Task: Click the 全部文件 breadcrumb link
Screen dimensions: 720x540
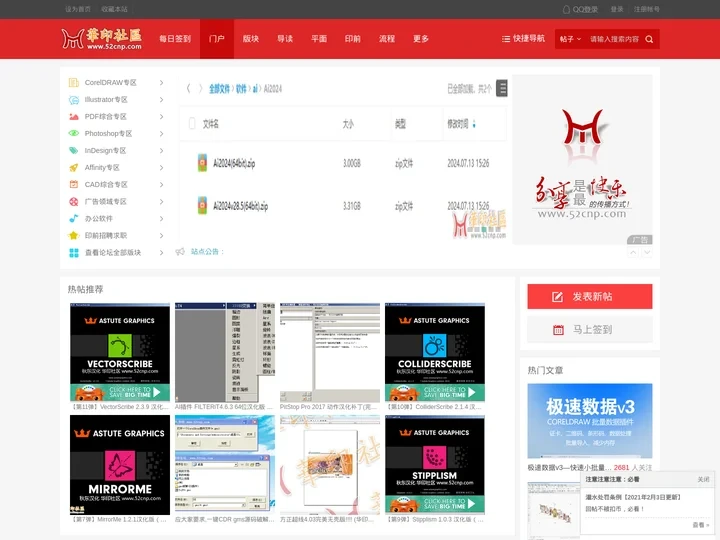Action: click(x=219, y=89)
